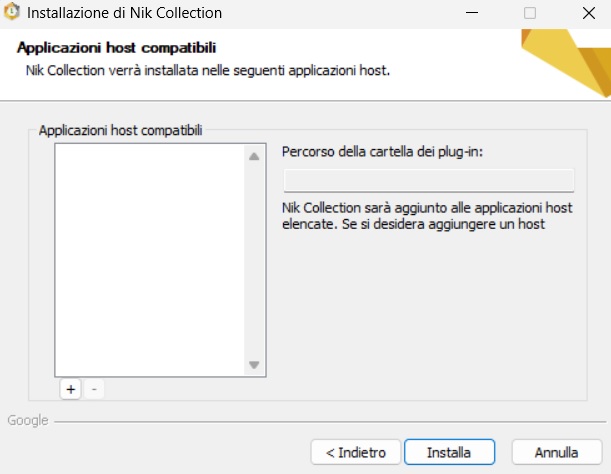Click the 'Applicazioni host compatibili' bold heading

coord(116,48)
